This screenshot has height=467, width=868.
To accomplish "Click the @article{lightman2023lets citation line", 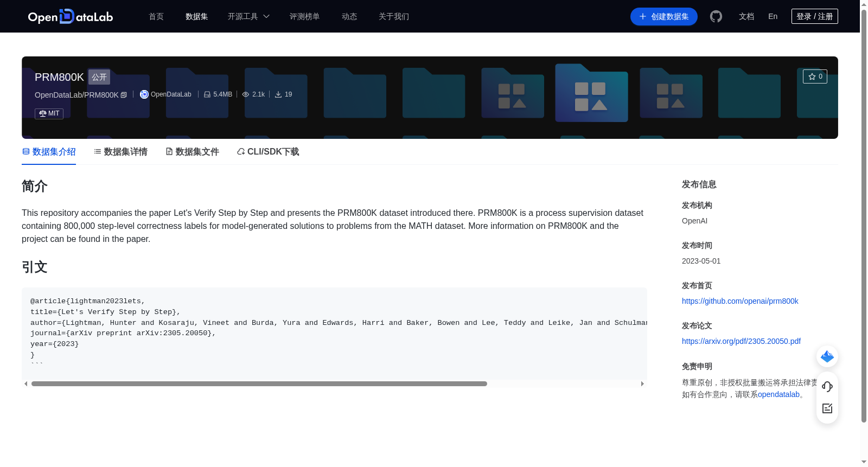I will (88, 301).
